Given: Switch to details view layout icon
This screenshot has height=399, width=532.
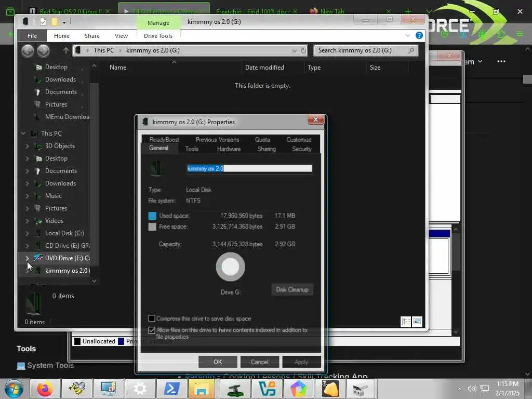Looking at the screenshot, I should 406,321.
